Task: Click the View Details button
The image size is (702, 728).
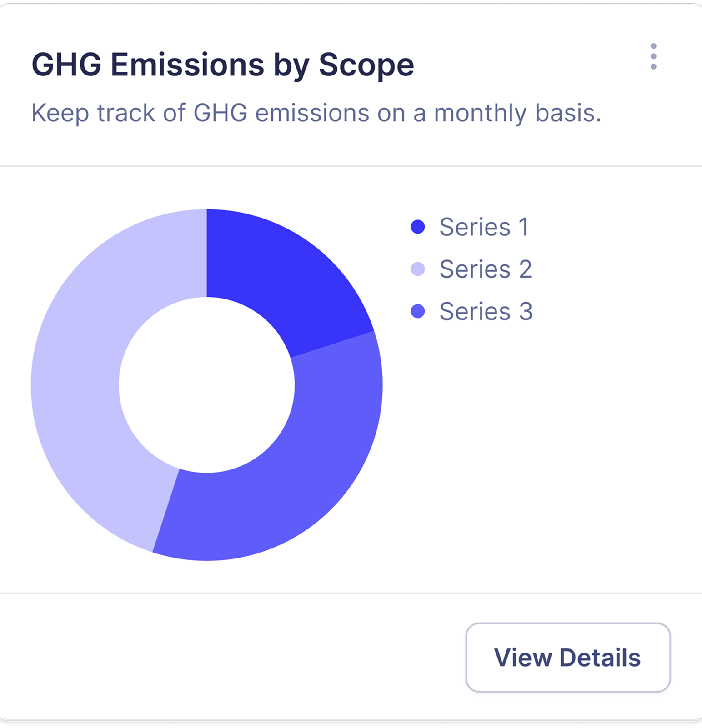Action: tap(568, 658)
